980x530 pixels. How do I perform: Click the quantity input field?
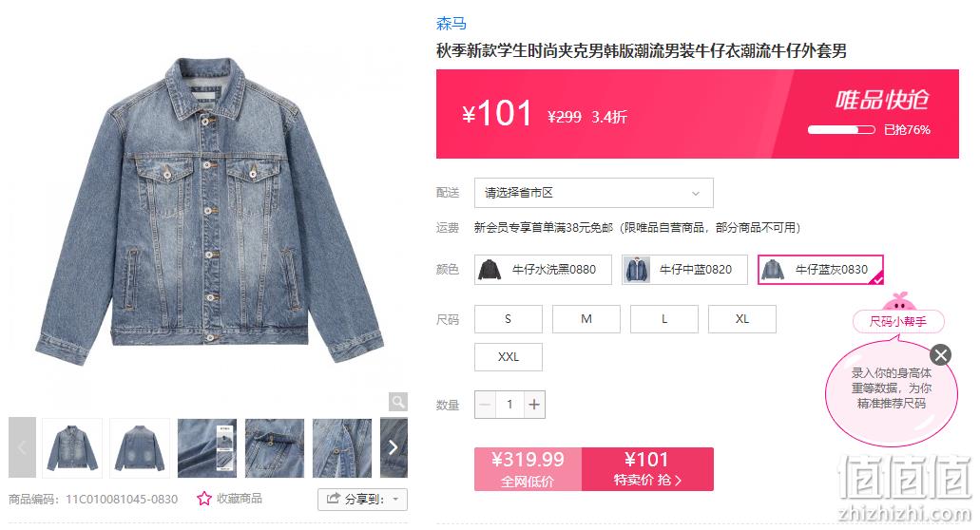[x=509, y=405]
